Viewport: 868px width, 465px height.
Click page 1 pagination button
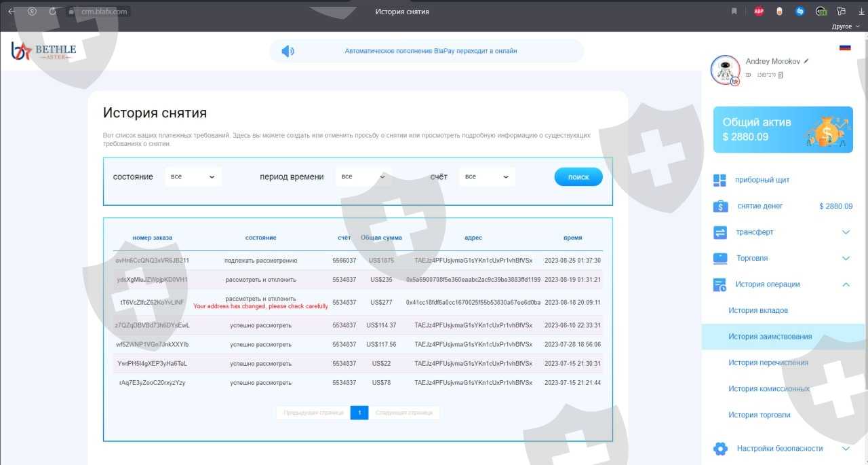tap(359, 413)
